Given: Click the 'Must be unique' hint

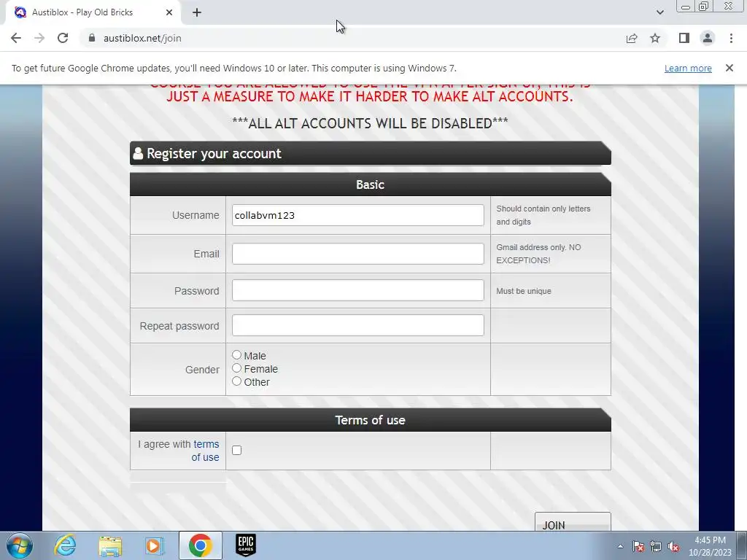Looking at the screenshot, I should click(x=524, y=291).
